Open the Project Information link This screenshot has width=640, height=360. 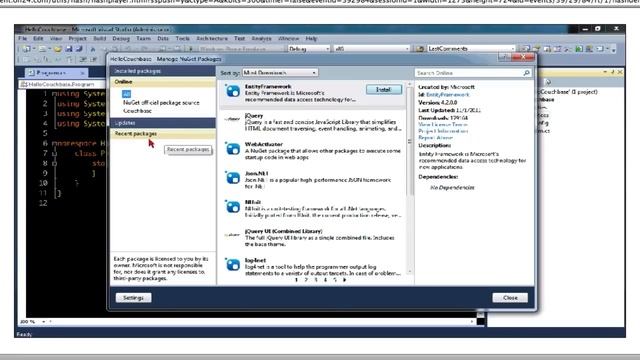(x=443, y=131)
